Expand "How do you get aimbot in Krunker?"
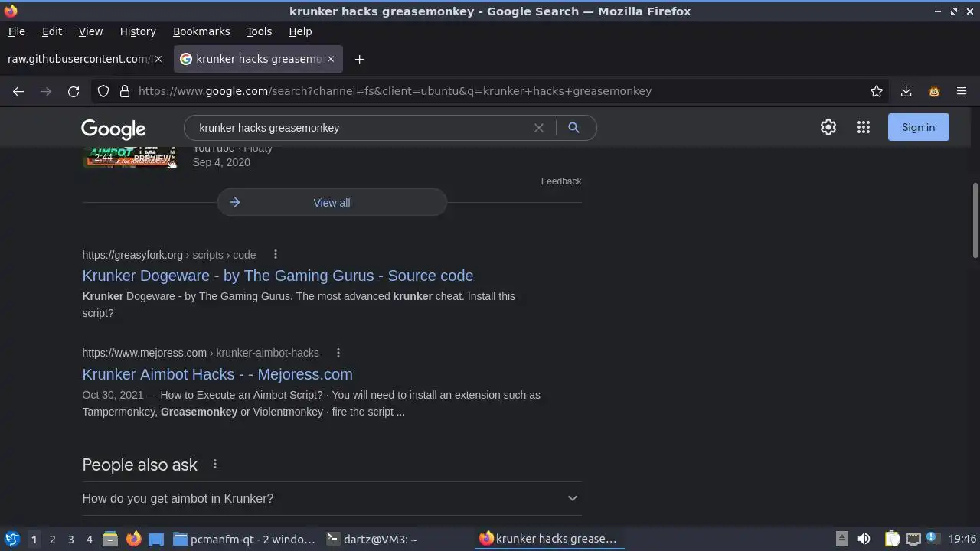Screen dimensions: 980x551 (332, 498)
